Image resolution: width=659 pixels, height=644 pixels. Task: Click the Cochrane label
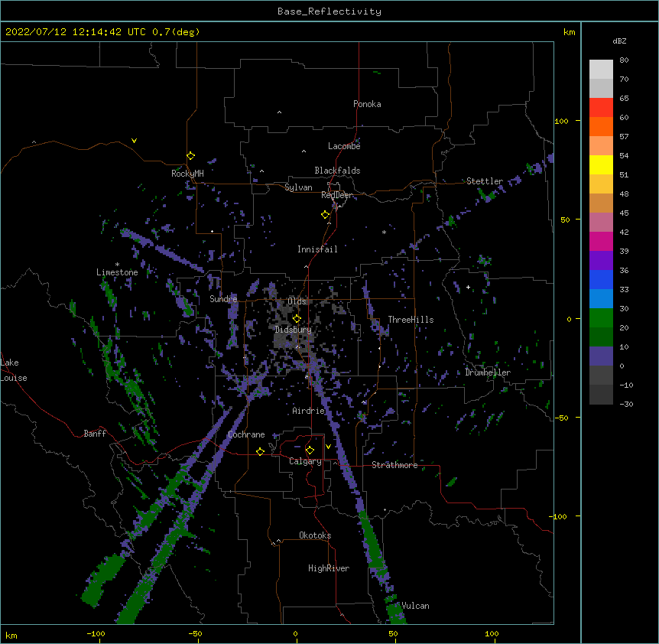(246, 434)
